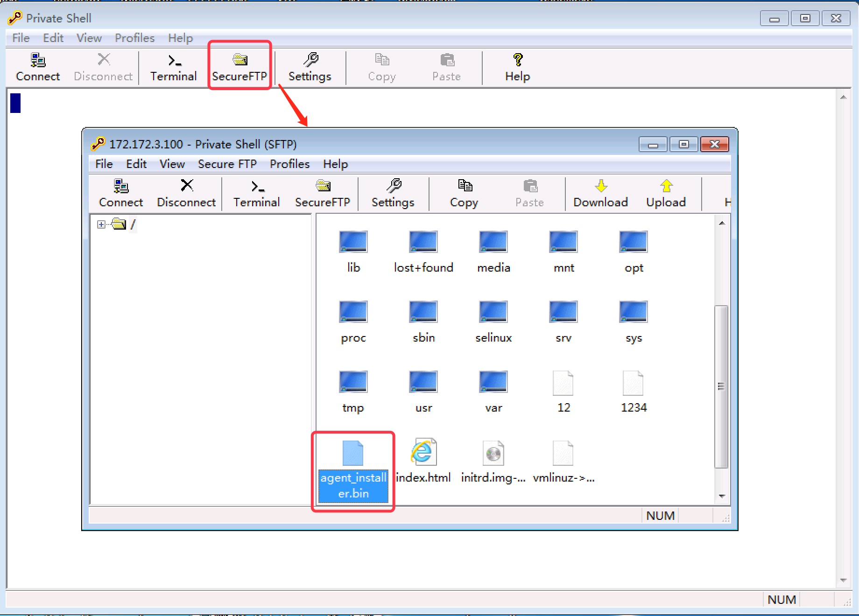Select the vmlinuz link file
Viewport: 859px width, 616px height.
pos(563,462)
